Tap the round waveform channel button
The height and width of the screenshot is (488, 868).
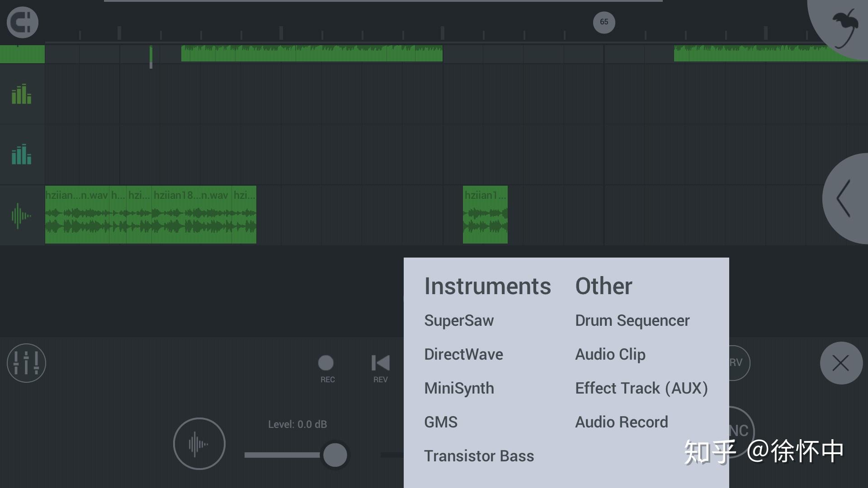coord(199,444)
